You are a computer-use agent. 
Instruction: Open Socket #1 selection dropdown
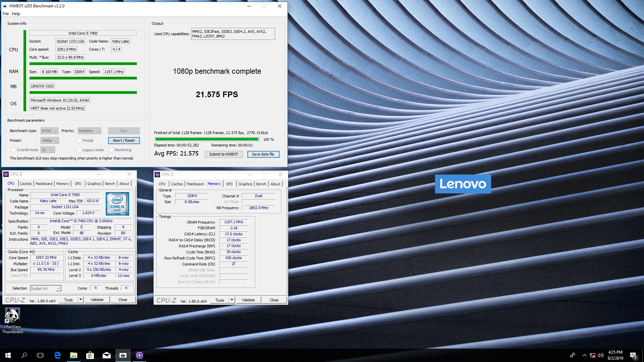46,288
